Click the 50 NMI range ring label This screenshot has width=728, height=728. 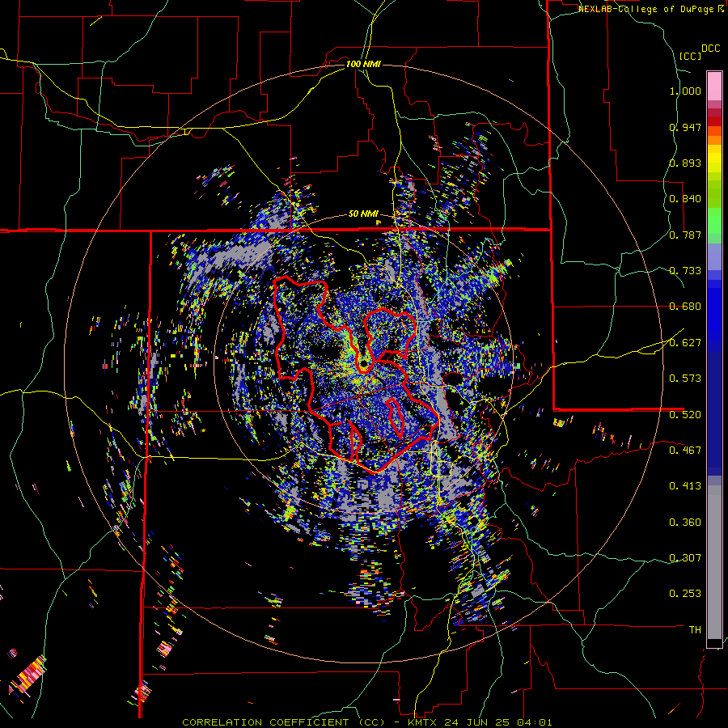[363, 214]
